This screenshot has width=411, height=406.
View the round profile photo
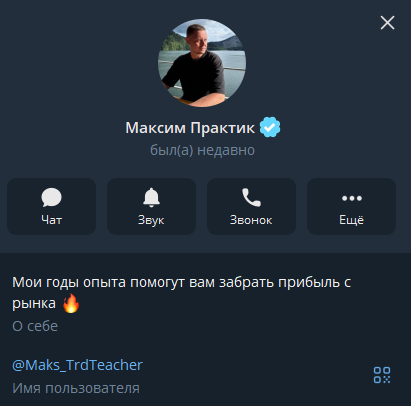202,63
